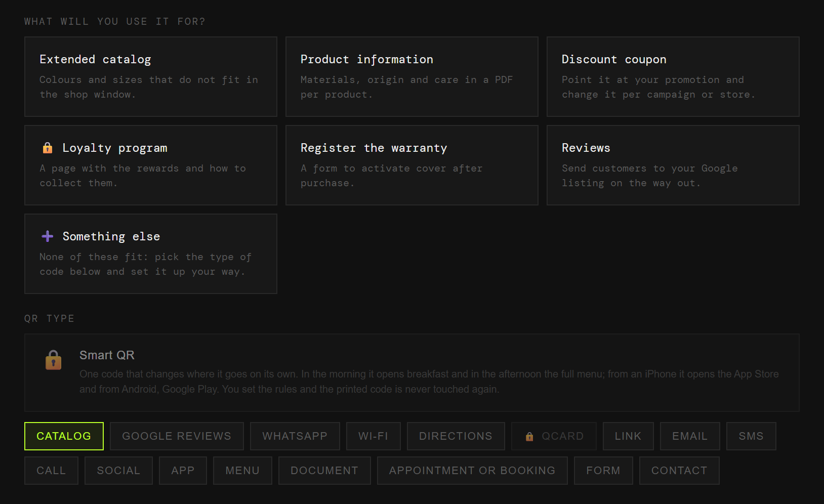824x504 pixels.
Task: Choose the Extended catalog use case card
Action: (x=151, y=76)
